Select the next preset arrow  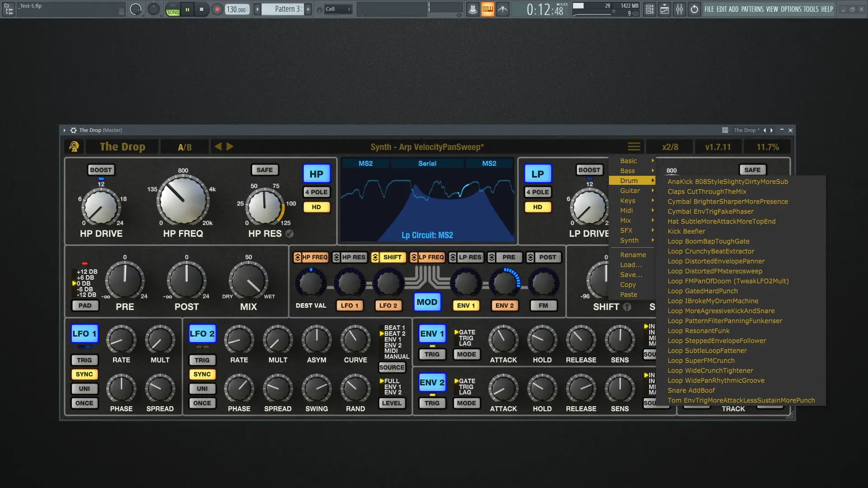point(230,146)
